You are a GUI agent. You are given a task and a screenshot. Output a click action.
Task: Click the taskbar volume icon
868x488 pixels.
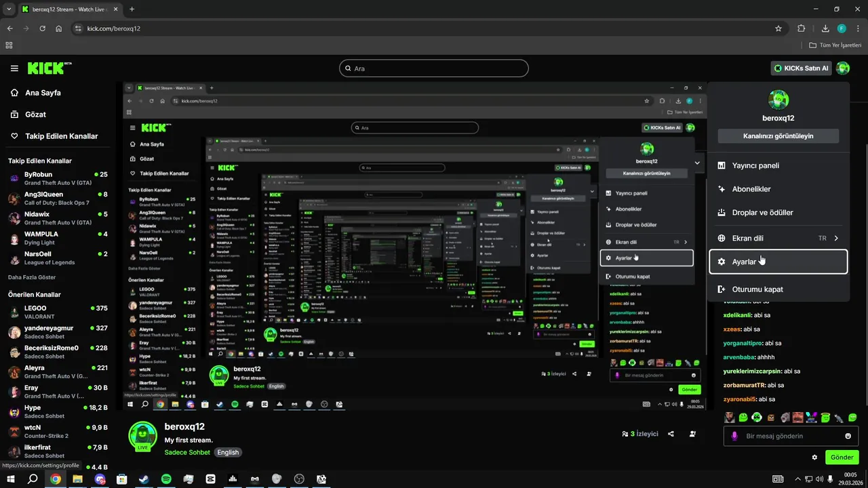click(818, 479)
